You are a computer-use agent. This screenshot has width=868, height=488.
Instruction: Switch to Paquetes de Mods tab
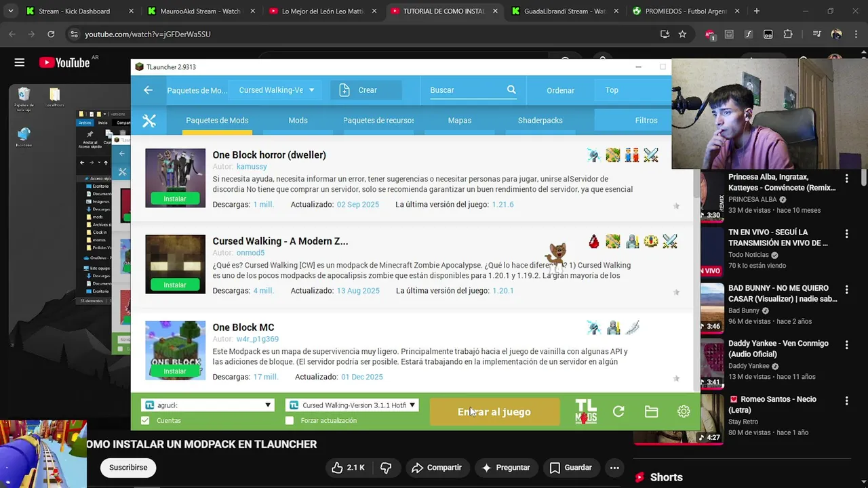217,121
